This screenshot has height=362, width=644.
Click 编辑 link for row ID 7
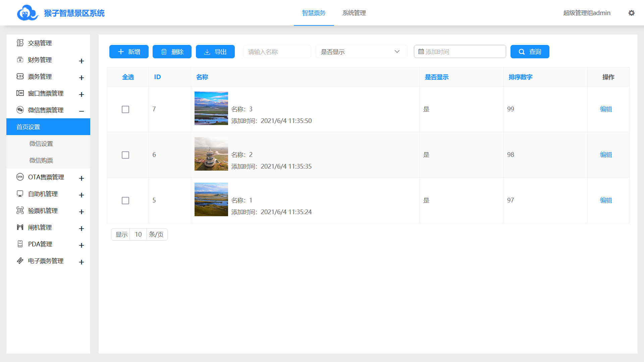[x=606, y=109]
